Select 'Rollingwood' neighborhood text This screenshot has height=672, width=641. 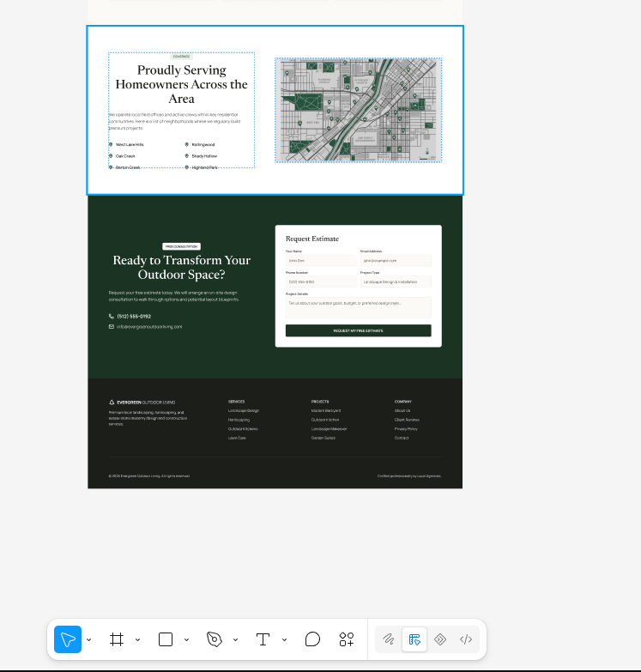203,144
